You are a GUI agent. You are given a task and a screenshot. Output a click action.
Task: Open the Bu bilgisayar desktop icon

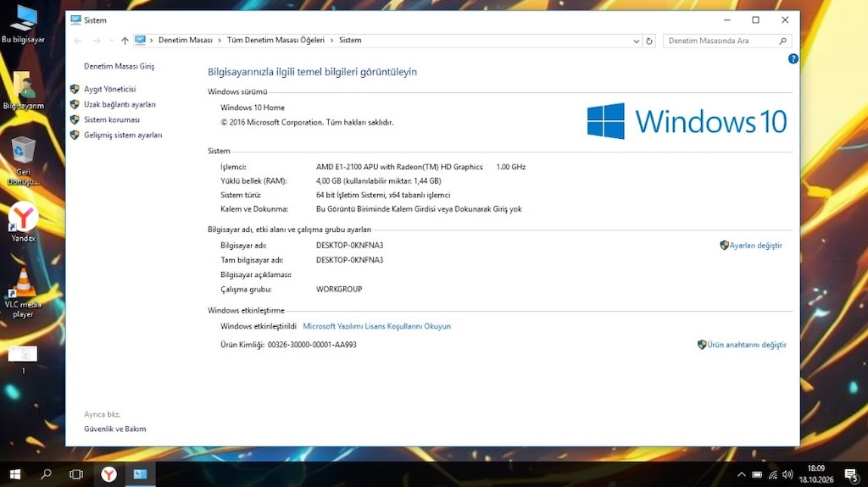coord(23,25)
